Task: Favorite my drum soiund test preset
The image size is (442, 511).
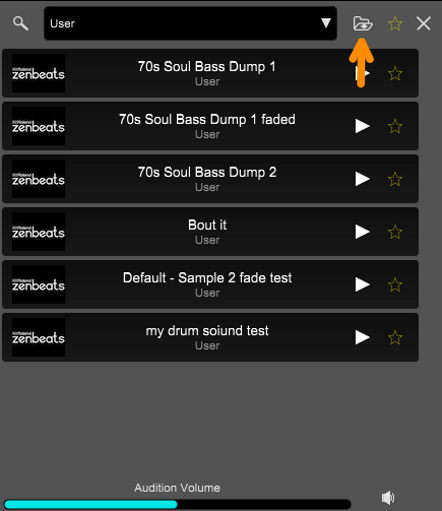Action: 395,337
